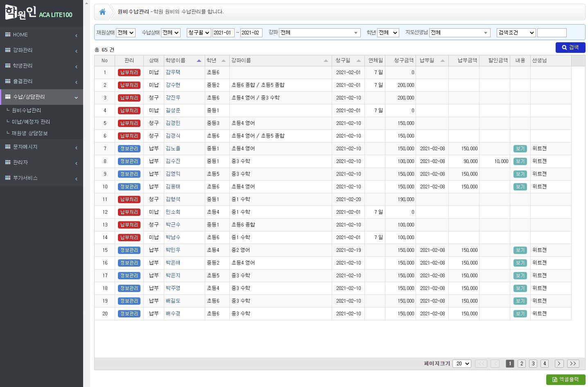Go to the previous page arrow
This screenshot has height=387, width=588.
coord(495,364)
